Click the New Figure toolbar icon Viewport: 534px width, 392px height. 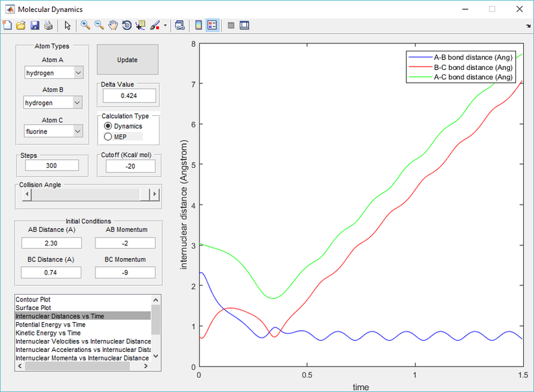pyautogui.click(x=7, y=25)
